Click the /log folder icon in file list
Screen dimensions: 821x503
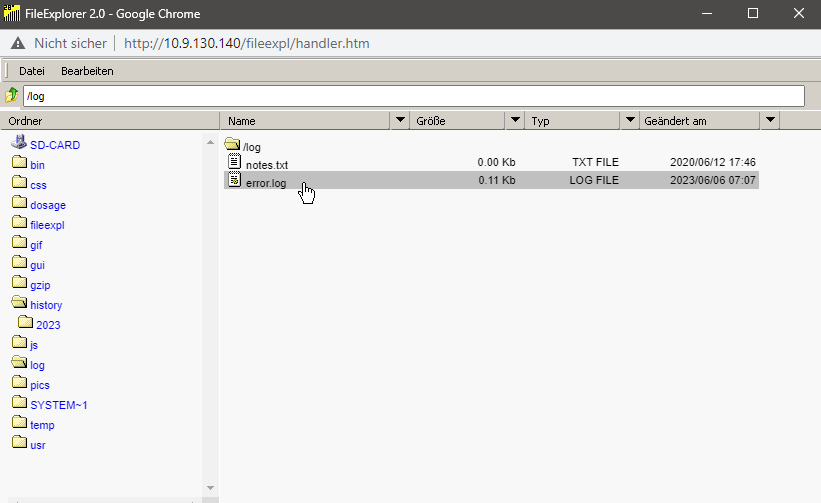(232, 144)
